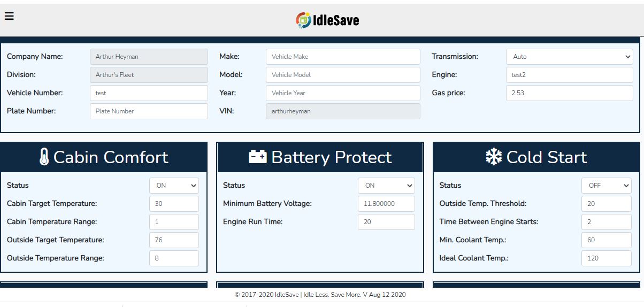Screen dimensions: 644x307
Task: Click the Cabin Comfort thermometer icon
Action: (x=44, y=157)
